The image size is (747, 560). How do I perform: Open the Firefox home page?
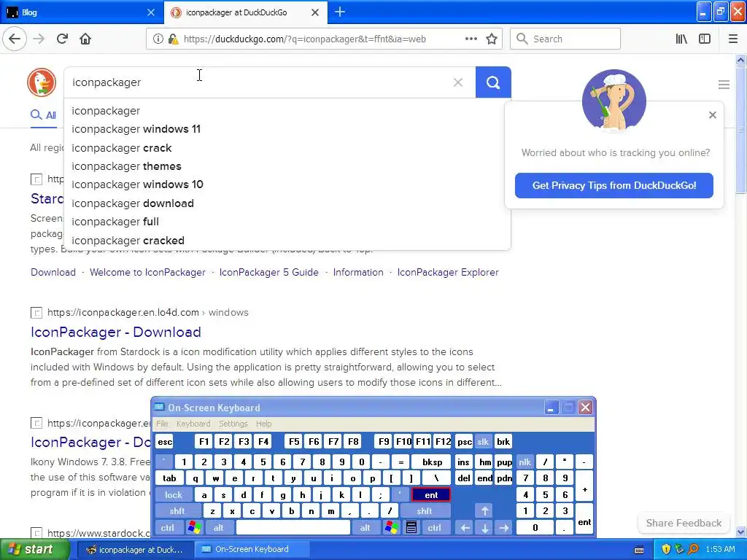click(x=85, y=39)
